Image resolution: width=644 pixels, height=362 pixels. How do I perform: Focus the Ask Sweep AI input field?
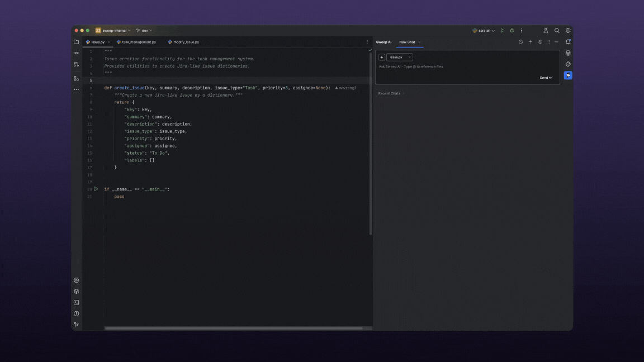coord(467,66)
